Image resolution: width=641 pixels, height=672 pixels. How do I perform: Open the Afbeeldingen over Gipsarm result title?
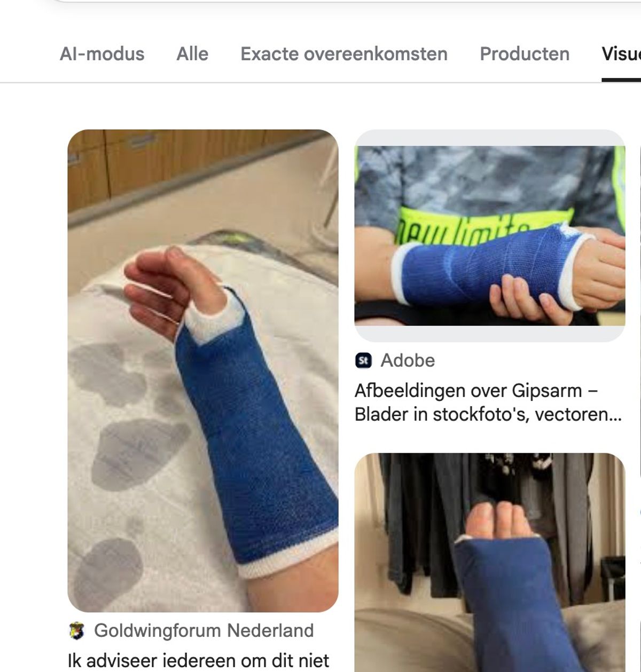pos(488,402)
